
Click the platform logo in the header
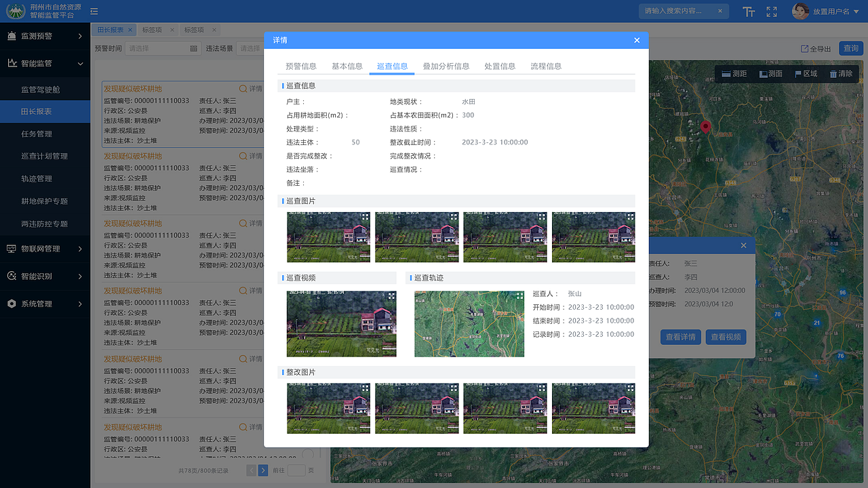click(x=16, y=11)
